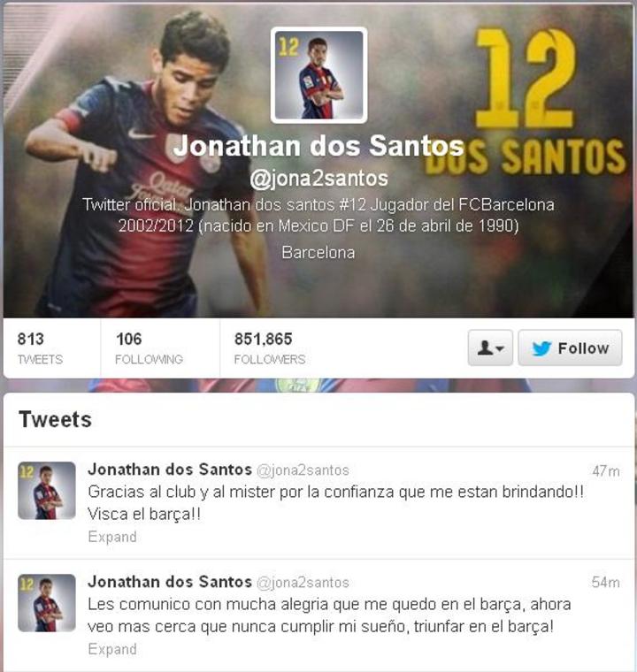Open the 47m timestamp of first tweet

tap(606, 471)
